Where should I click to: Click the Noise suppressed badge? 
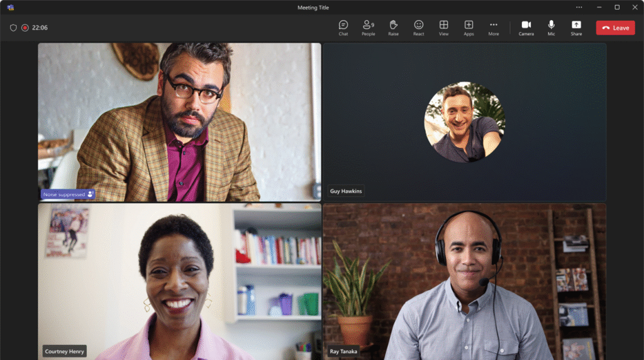[x=68, y=194]
